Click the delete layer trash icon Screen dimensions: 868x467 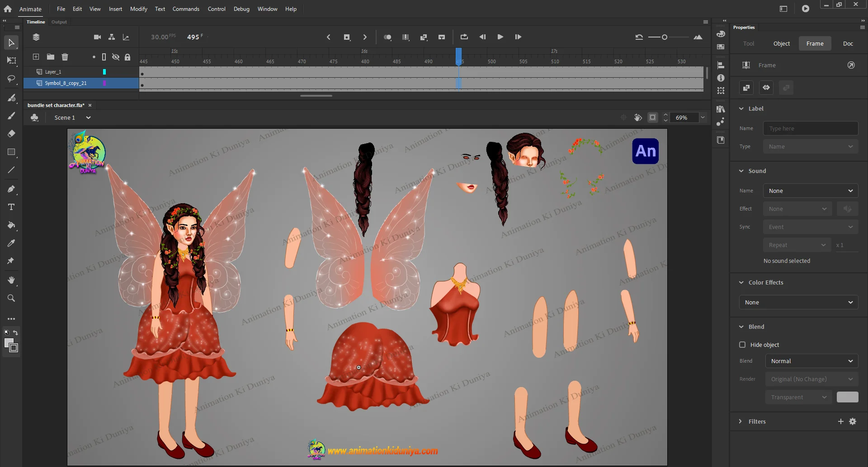(x=65, y=57)
